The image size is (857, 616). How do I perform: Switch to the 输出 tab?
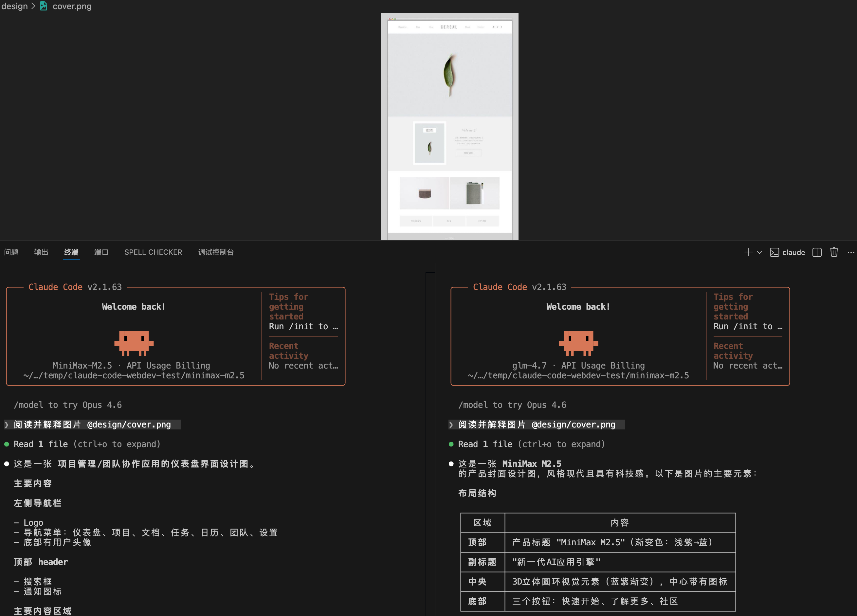[x=41, y=252]
